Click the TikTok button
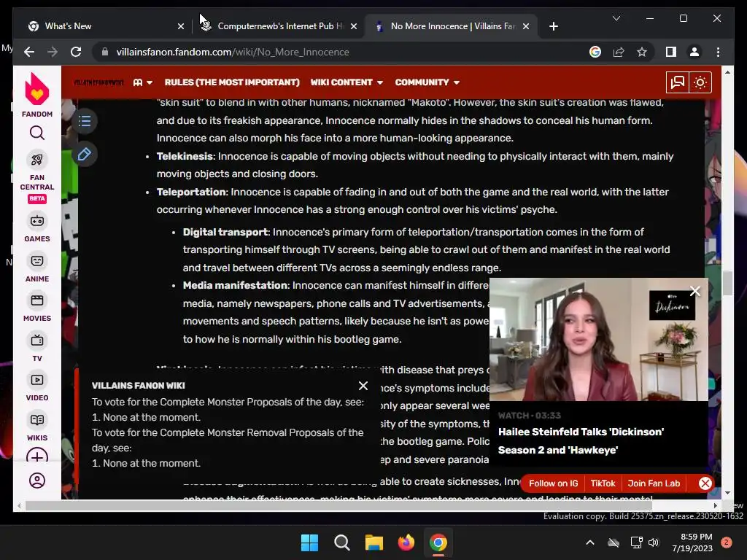747x560 pixels. (x=603, y=483)
